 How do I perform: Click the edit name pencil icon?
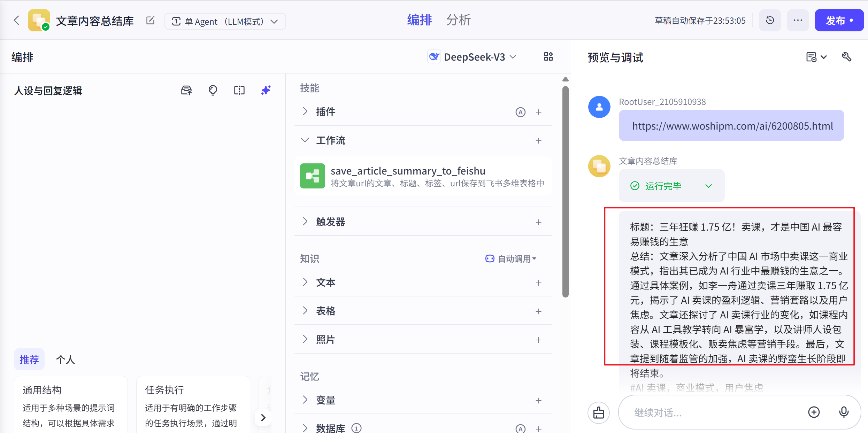(x=150, y=21)
